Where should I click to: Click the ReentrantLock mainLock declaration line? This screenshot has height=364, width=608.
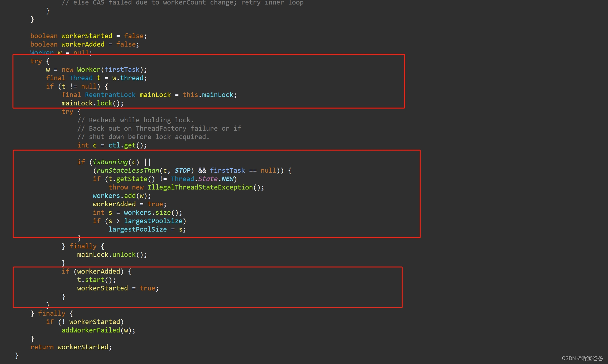pos(149,95)
